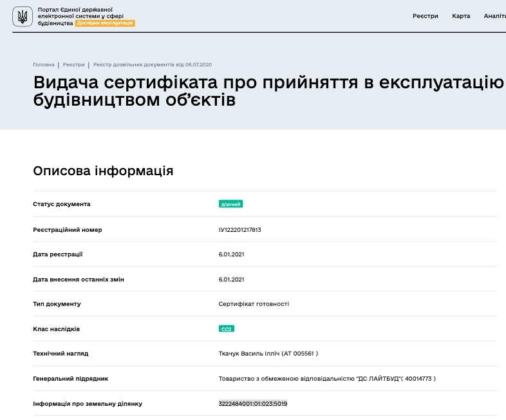Click the діючий status badge

tap(230, 204)
